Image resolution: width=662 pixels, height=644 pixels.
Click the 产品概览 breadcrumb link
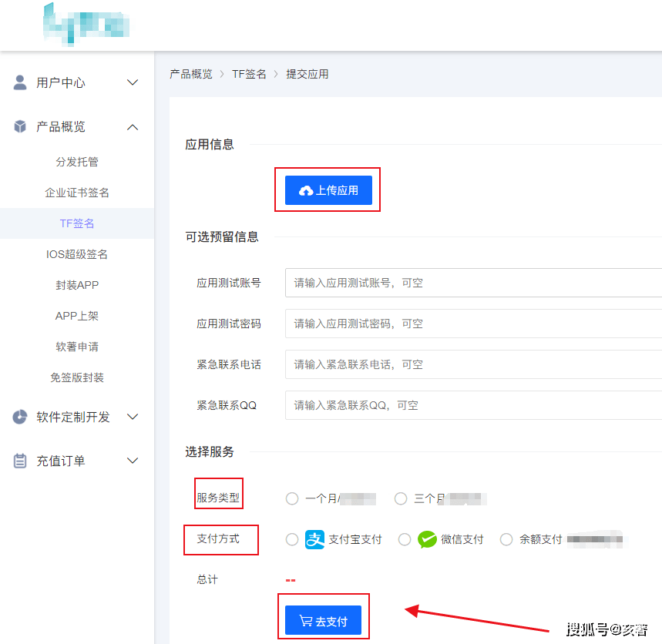point(191,74)
